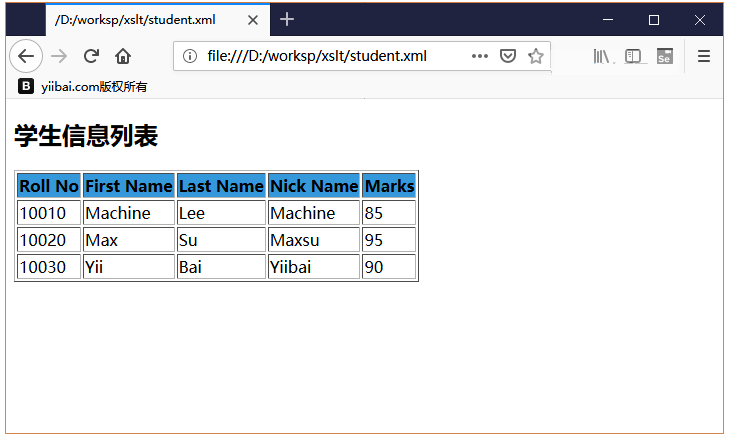729x437 pixels.
Task: Select roll number 10010 cell
Action: click(49, 213)
